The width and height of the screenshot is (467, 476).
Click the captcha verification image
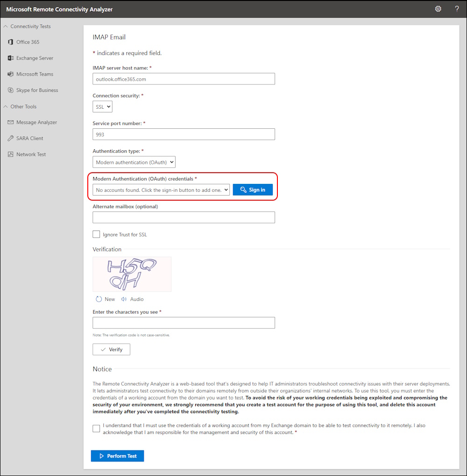tap(132, 274)
